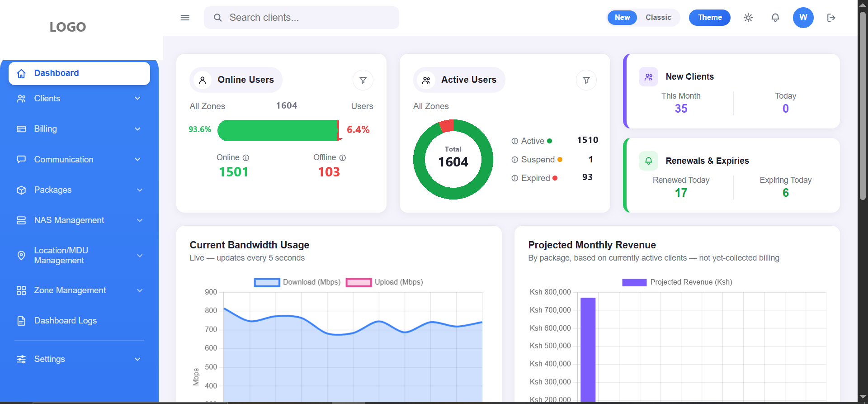Click Renewed Today value 17

pyautogui.click(x=681, y=193)
